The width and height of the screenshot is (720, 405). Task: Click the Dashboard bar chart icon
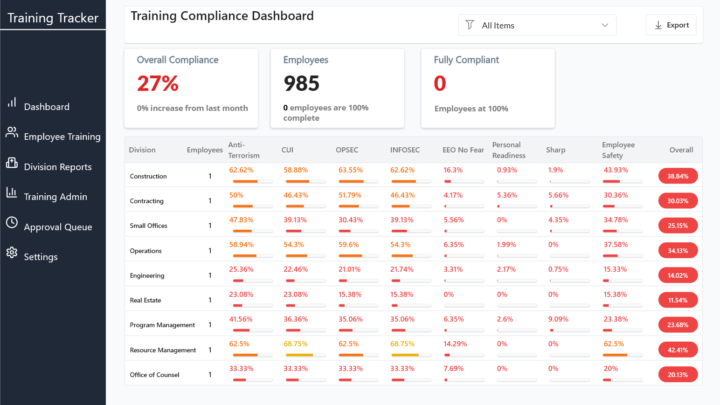[x=12, y=103]
